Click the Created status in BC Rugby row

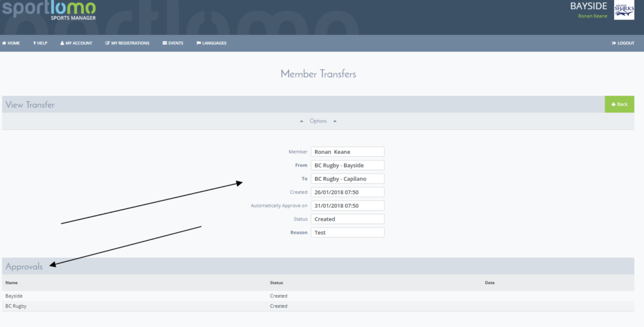(x=278, y=306)
